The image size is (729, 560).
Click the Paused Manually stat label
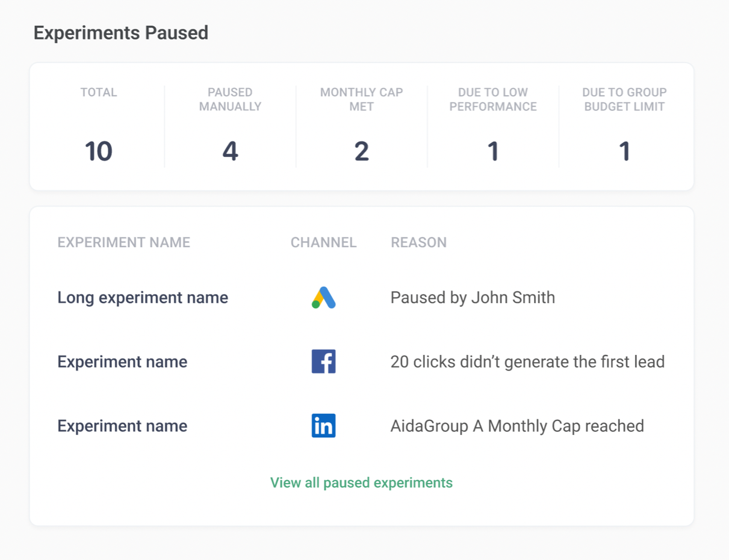point(230,100)
